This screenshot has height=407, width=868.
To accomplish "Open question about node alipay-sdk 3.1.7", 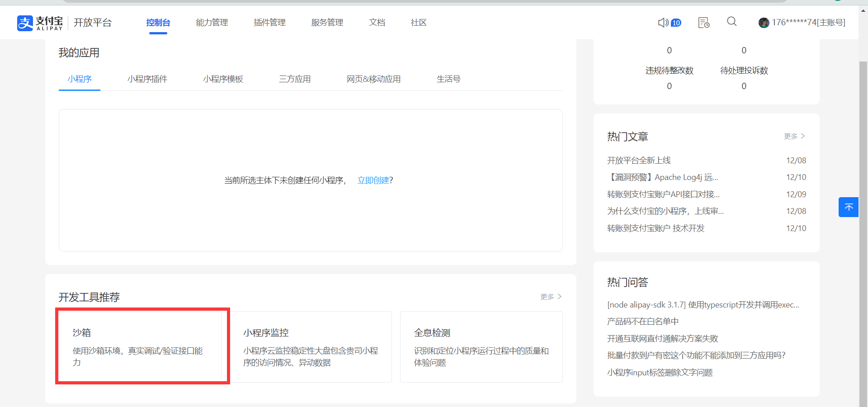I will pyautogui.click(x=703, y=305).
